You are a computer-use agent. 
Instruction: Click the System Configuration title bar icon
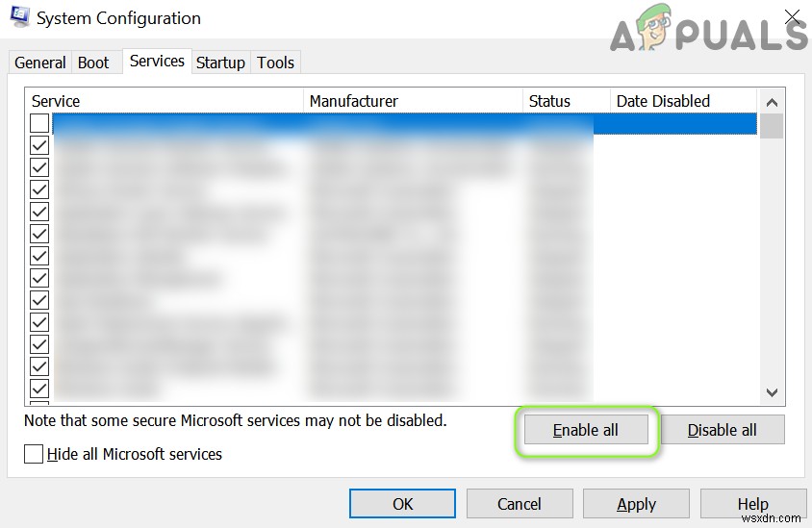pyautogui.click(x=20, y=16)
